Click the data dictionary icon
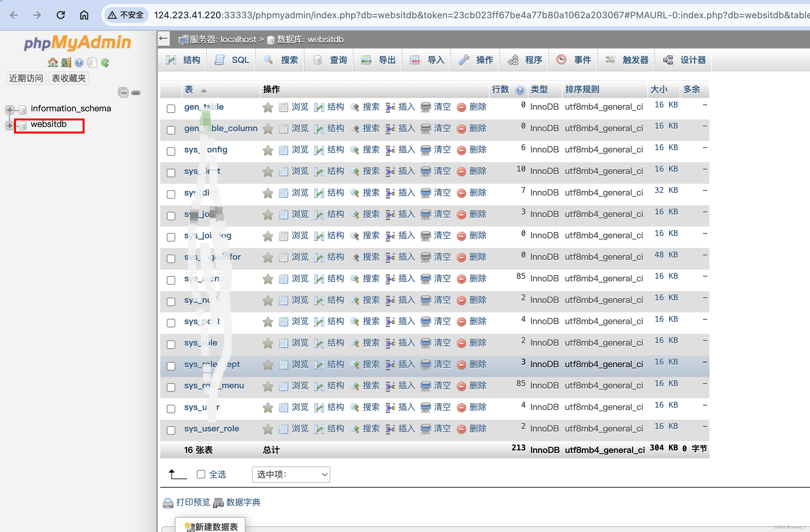 218,503
